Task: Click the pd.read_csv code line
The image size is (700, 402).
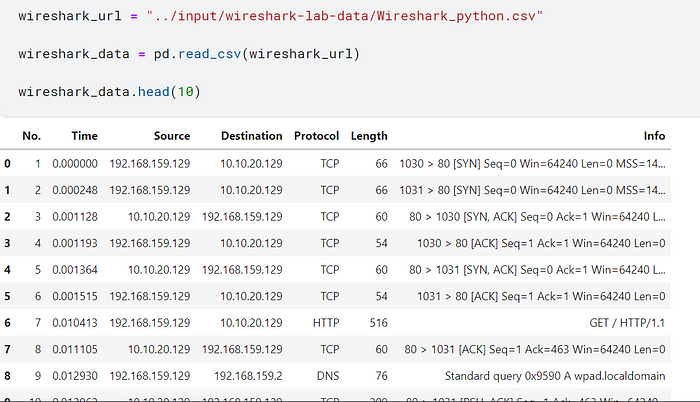Action: pos(189,54)
